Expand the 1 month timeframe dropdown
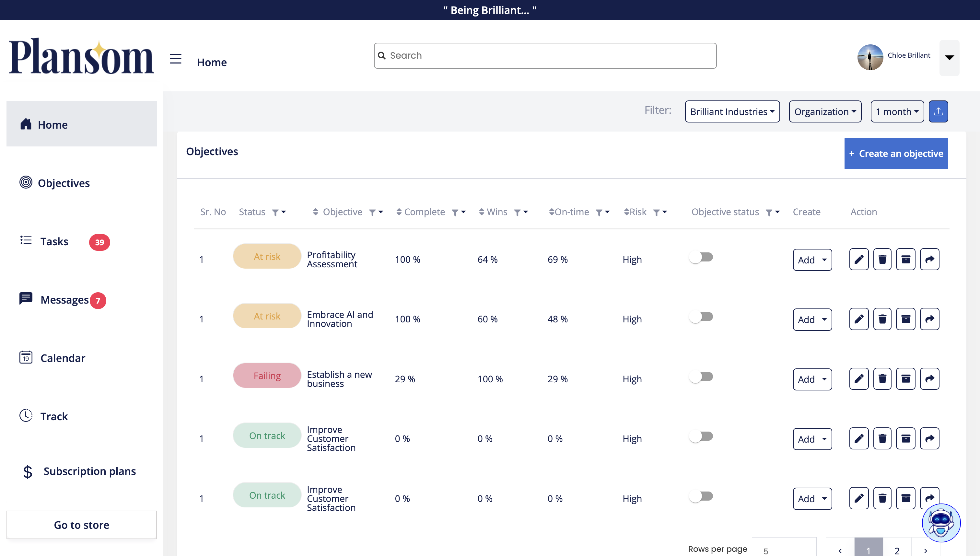The width and height of the screenshot is (980, 556). (897, 111)
